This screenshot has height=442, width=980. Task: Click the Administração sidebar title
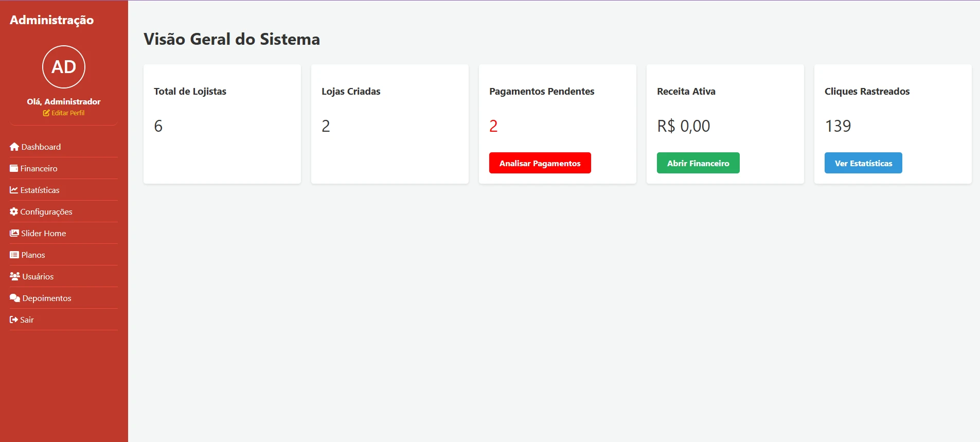coord(52,20)
